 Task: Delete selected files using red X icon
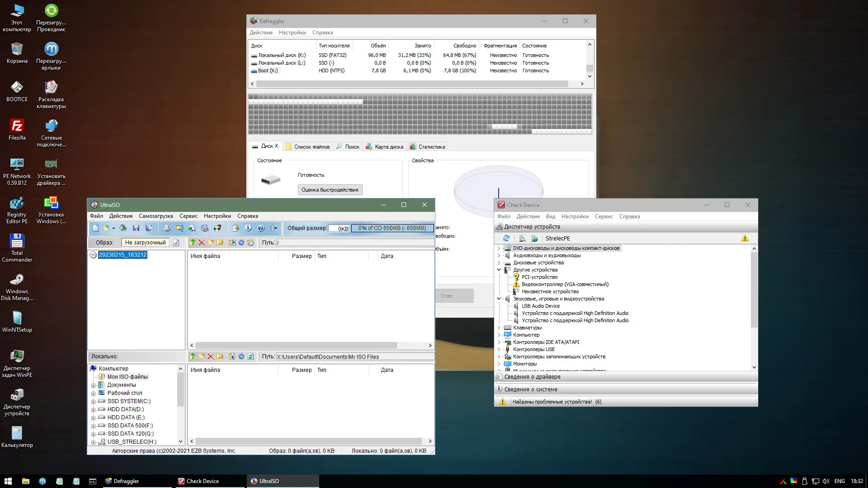click(202, 243)
